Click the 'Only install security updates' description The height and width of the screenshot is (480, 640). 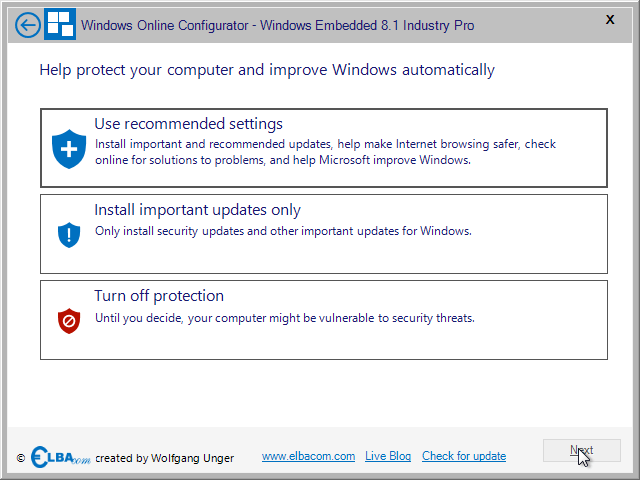point(283,231)
